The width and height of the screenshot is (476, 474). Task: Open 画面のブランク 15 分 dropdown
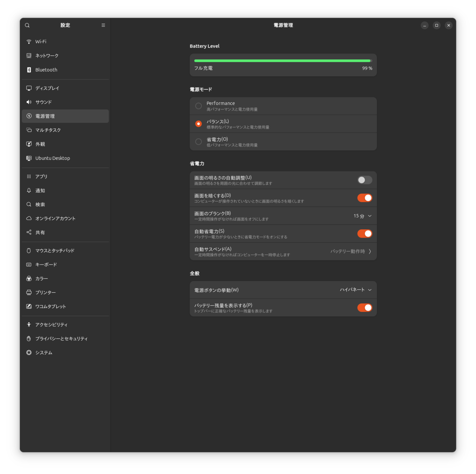pyautogui.click(x=363, y=216)
